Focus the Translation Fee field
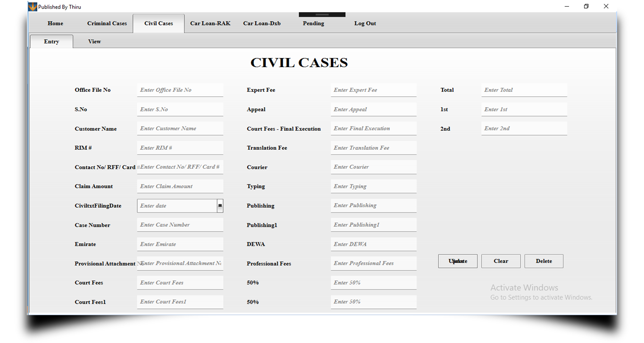 pos(374,148)
